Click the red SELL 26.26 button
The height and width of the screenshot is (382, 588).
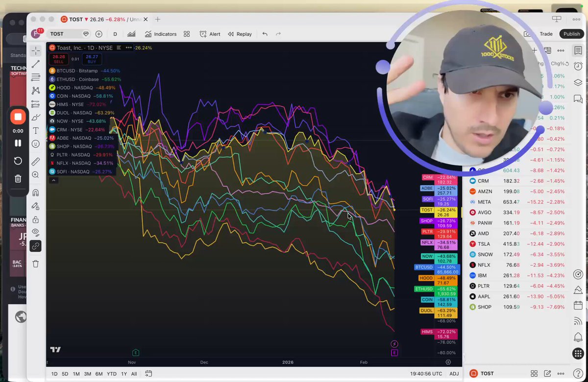(x=58, y=59)
